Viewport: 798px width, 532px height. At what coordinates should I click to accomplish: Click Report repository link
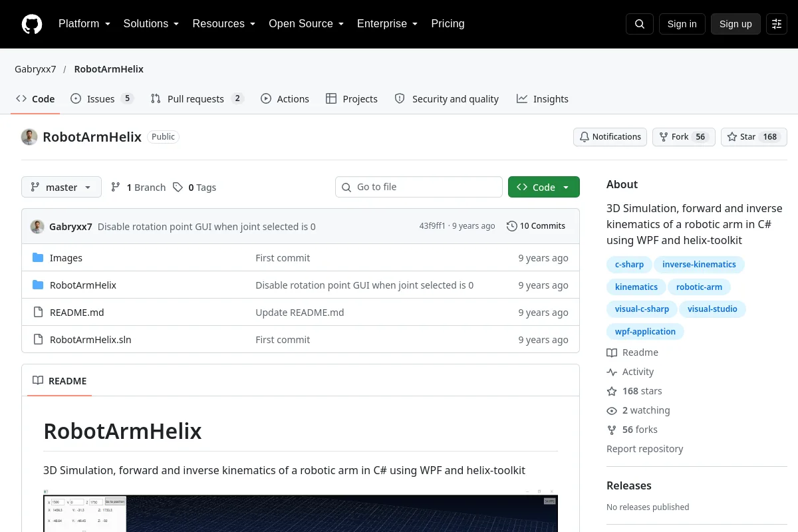645,449
